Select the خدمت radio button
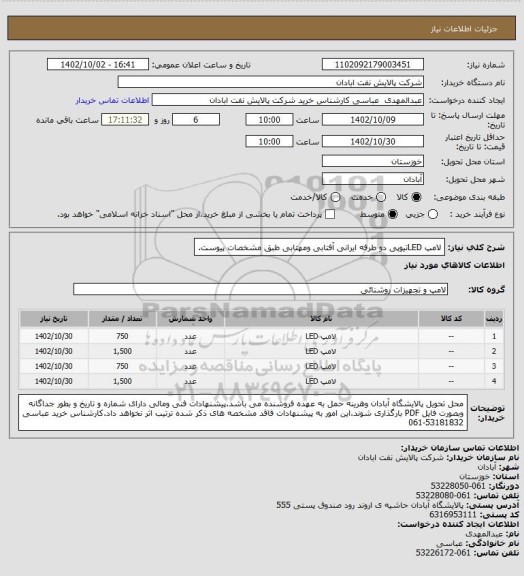The image size is (524, 576). pos(381,197)
